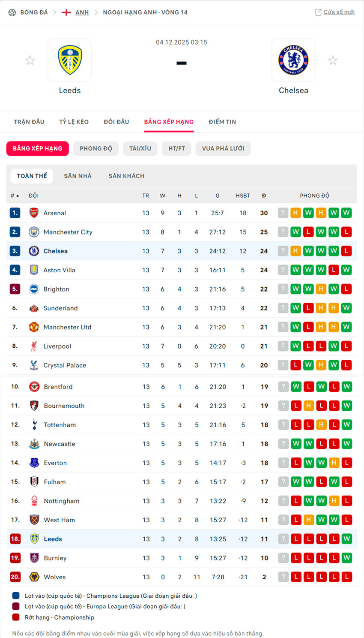Open the Manchester City team row
Image resolution: width=364 pixels, height=638 pixels.
click(x=68, y=232)
